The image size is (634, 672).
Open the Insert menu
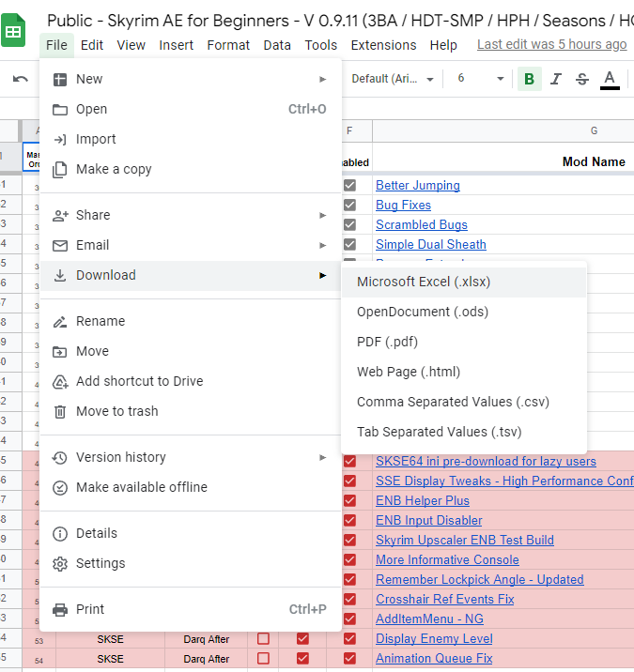coord(176,45)
